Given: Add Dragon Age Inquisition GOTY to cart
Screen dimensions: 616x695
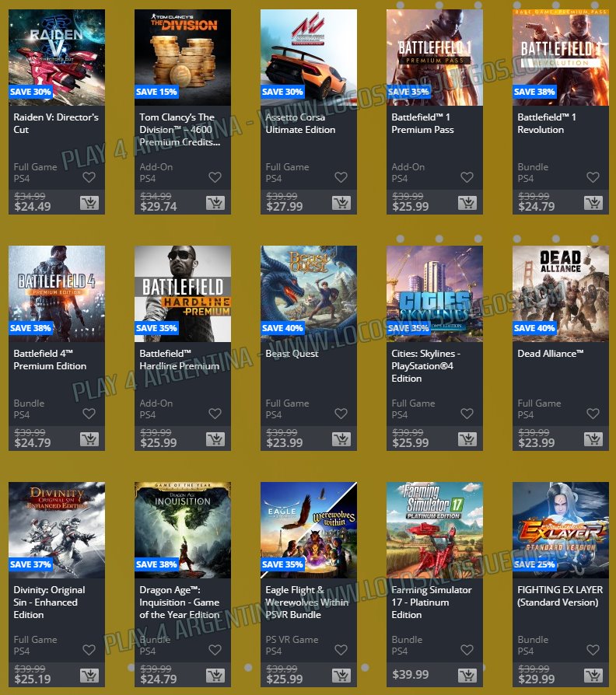Looking at the screenshot, I should (215, 676).
